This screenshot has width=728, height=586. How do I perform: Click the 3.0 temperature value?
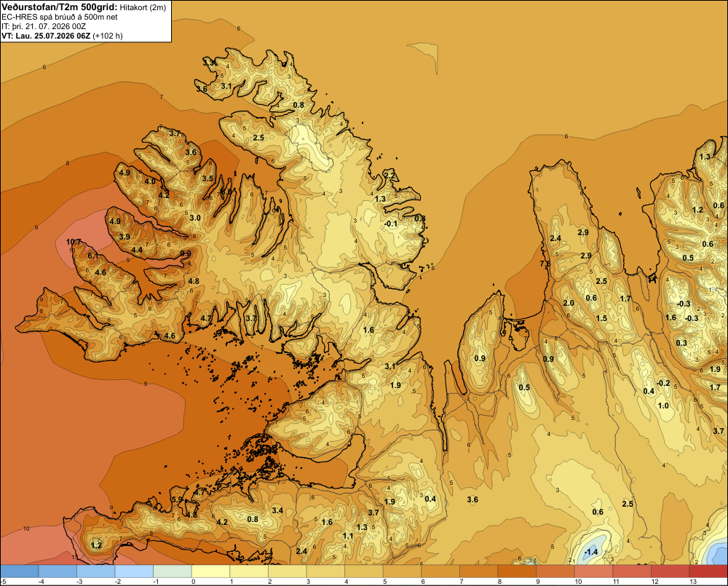tap(195, 218)
